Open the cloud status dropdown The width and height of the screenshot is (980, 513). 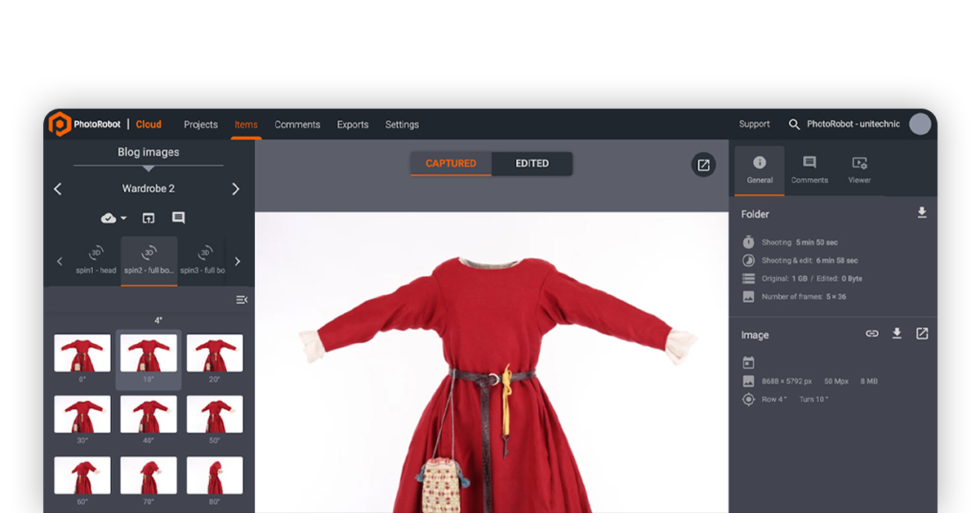pyautogui.click(x=114, y=218)
